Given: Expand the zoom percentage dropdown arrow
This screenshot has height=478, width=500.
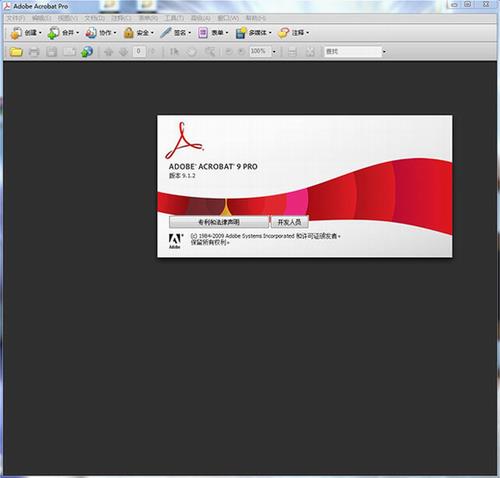Looking at the screenshot, I should click(274, 52).
